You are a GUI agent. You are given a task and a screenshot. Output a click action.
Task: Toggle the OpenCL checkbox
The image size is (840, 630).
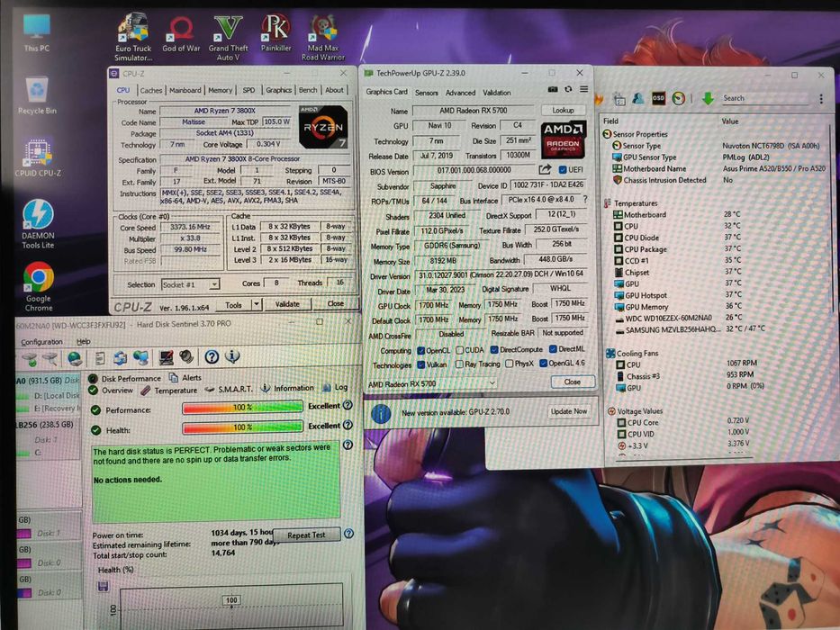(x=420, y=350)
